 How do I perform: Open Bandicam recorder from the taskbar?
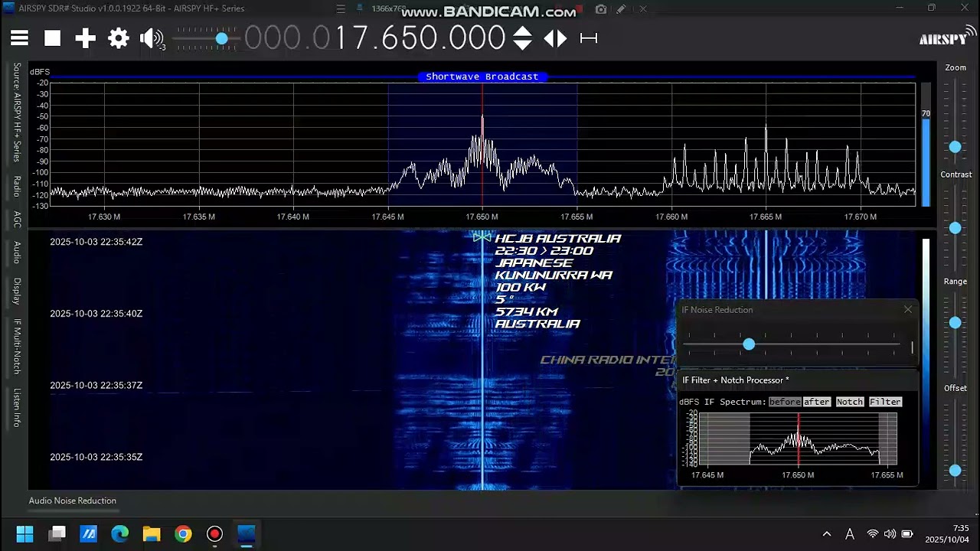click(x=214, y=533)
